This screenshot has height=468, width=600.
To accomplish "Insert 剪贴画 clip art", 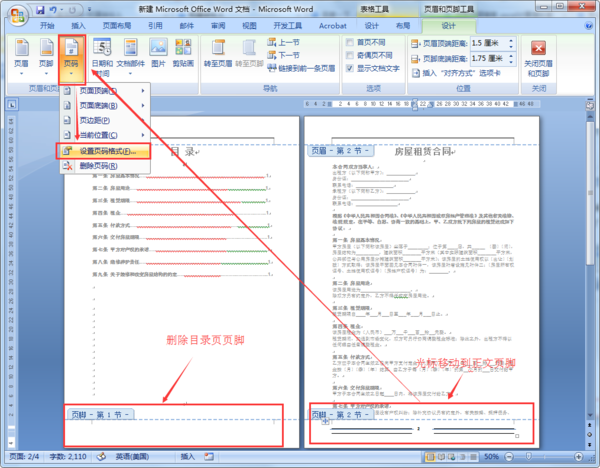I will (183, 52).
